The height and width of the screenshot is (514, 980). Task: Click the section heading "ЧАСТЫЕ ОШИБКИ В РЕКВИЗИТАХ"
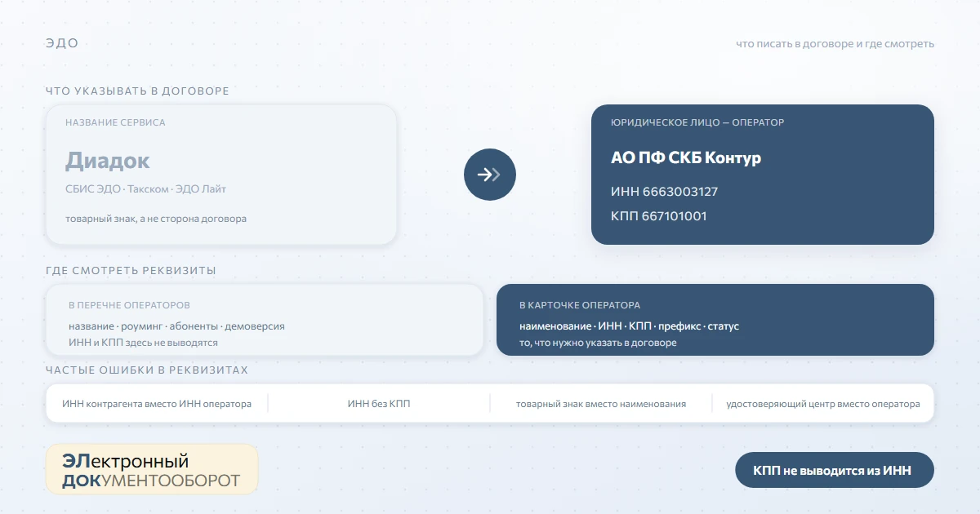point(147,370)
